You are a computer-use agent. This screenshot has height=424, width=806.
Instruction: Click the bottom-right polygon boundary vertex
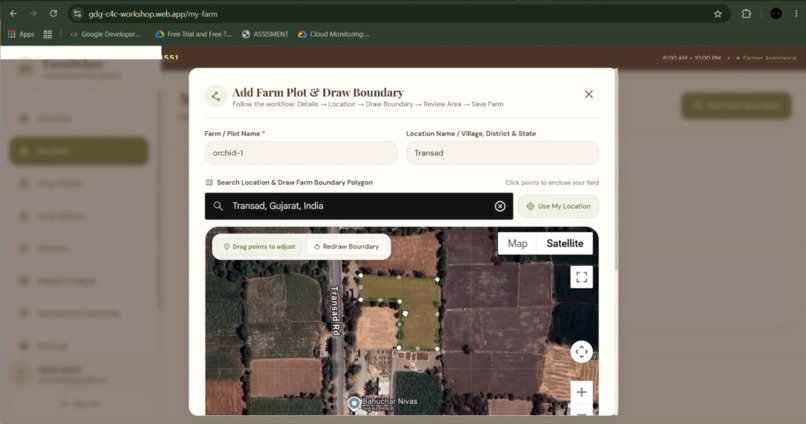pyautogui.click(x=437, y=349)
